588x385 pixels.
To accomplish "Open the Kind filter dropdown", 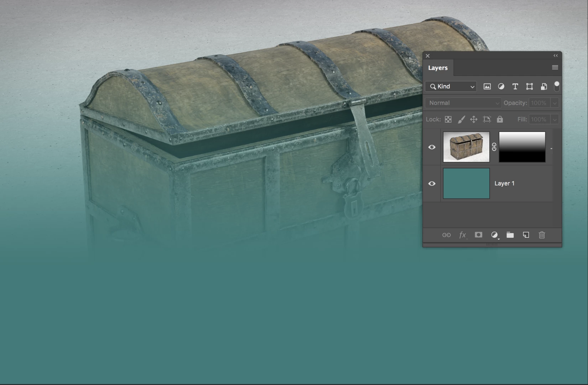I will [x=451, y=86].
